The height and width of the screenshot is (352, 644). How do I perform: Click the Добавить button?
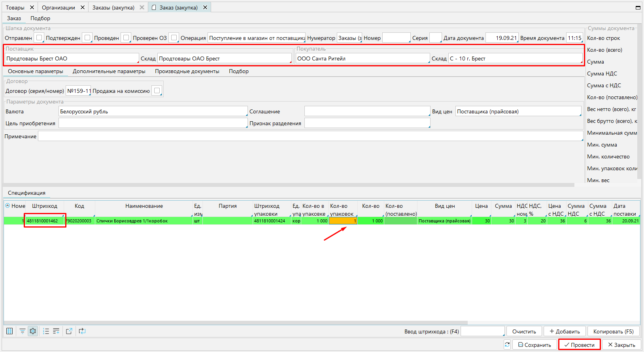tap(565, 331)
